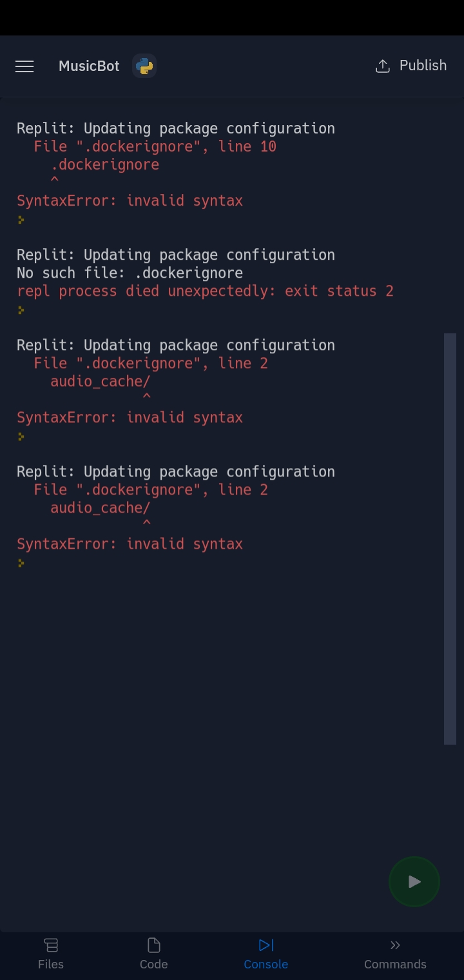The width and height of the screenshot is (464, 980).
Task: Tap the MusicBot project title
Action: [x=88, y=66]
